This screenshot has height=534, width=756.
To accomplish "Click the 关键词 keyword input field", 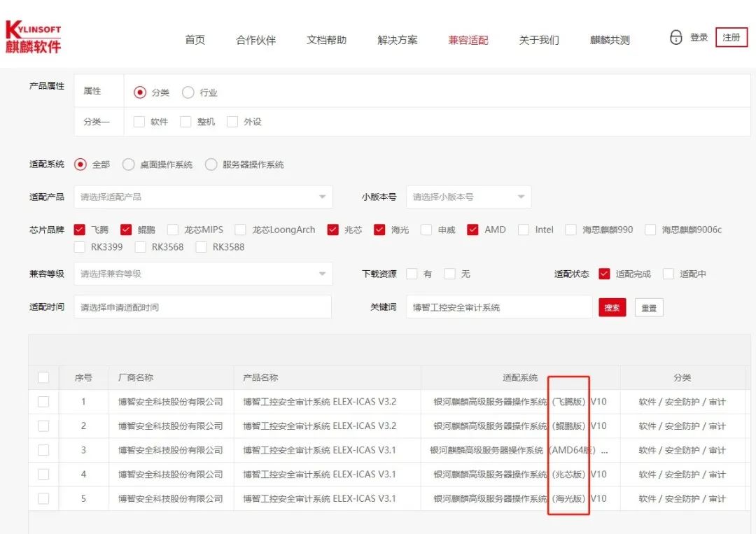I will click(499, 307).
